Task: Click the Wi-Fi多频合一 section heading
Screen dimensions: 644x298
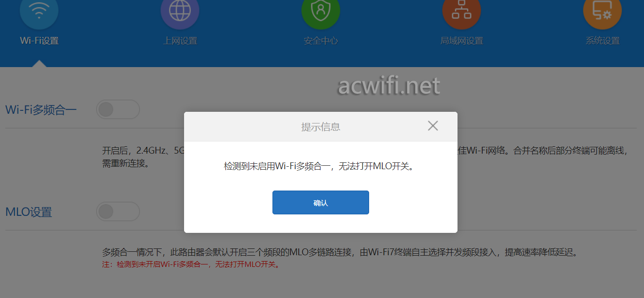Action: (x=41, y=109)
